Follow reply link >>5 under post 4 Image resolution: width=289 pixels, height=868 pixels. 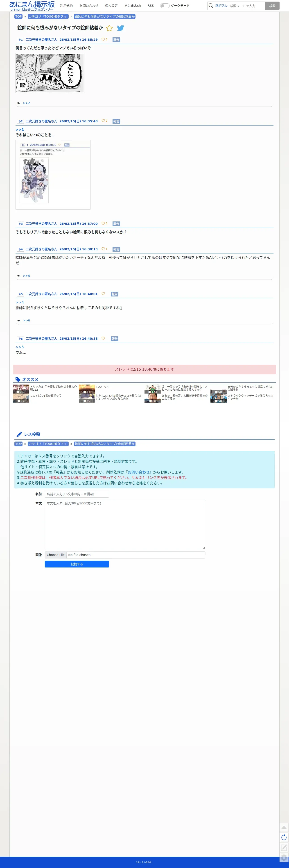pyautogui.click(x=26, y=276)
